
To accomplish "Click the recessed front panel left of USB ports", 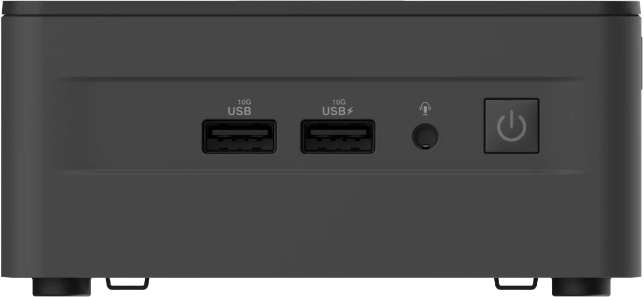I will (129, 126).
